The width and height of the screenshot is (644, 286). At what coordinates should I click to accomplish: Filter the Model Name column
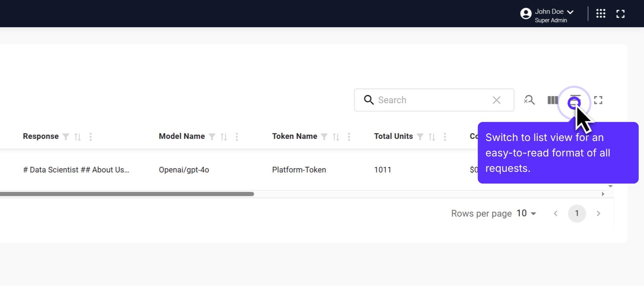pyautogui.click(x=212, y=137)
